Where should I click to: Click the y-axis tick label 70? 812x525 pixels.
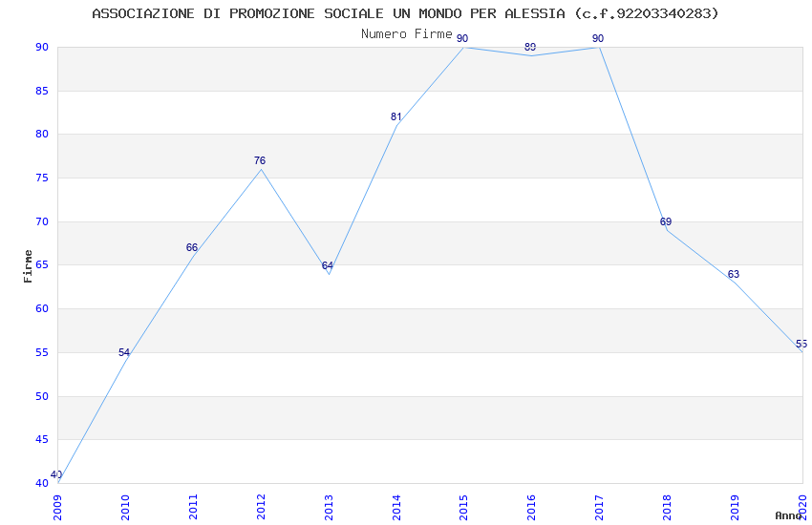(42, 221)
